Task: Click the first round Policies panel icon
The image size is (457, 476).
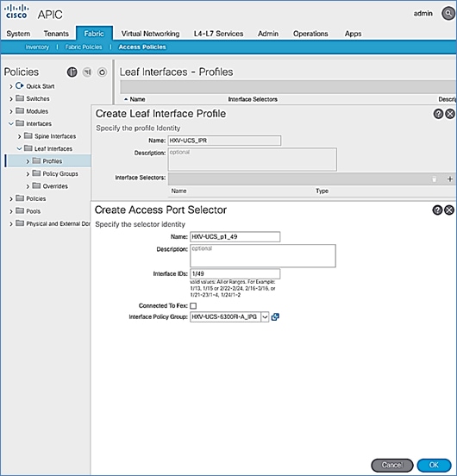Action: [72, 72]
